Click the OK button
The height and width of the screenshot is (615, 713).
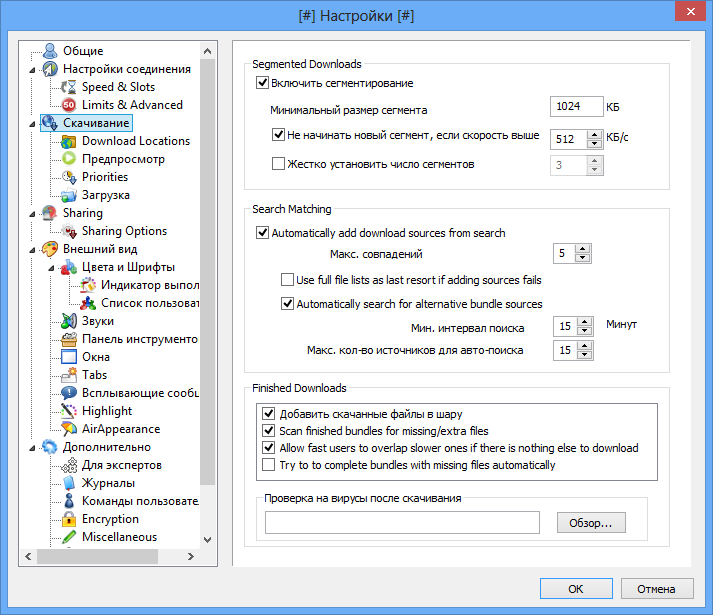pyautogui.click(x=576, y=589)
